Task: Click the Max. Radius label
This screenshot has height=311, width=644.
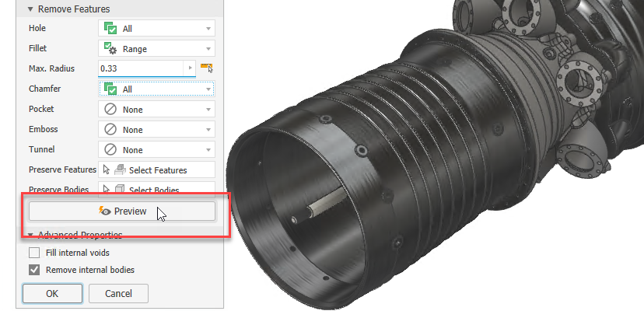Action: (x=51, y=68)
